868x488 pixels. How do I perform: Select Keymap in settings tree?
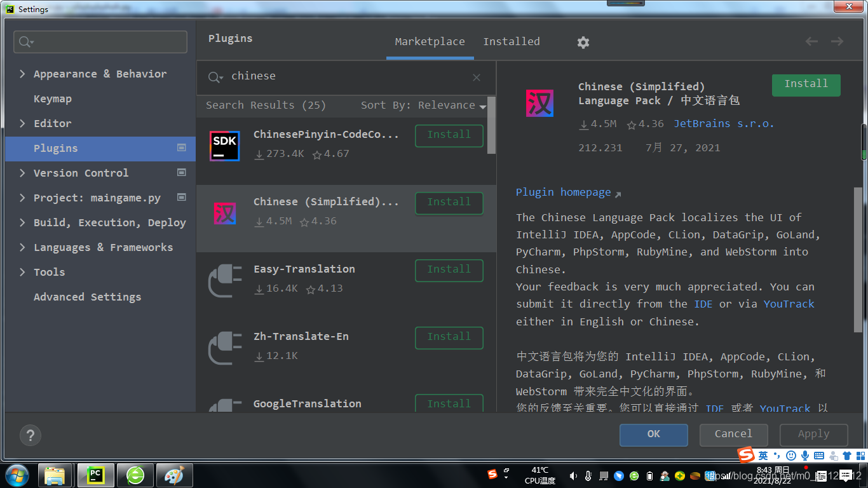click(x=53, y=98)
